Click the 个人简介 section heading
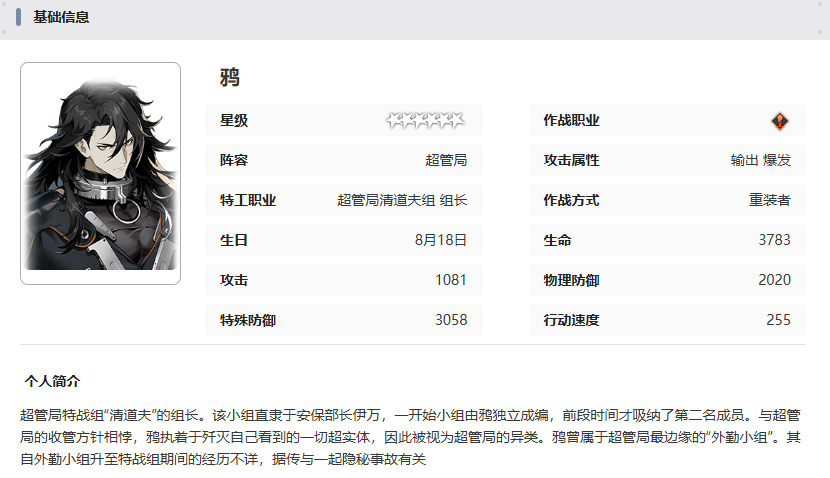The height and width of the screenshot is (478, 830). [x=52, y=382]
